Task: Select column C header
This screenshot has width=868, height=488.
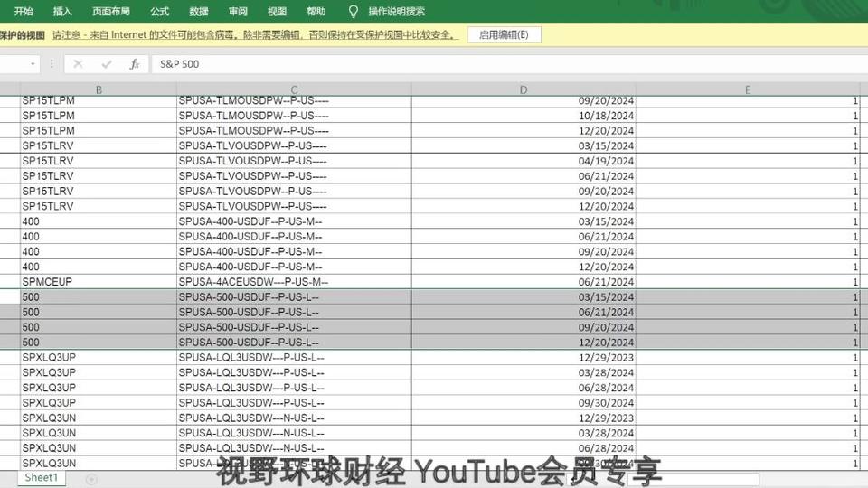Action: (294, 89)
